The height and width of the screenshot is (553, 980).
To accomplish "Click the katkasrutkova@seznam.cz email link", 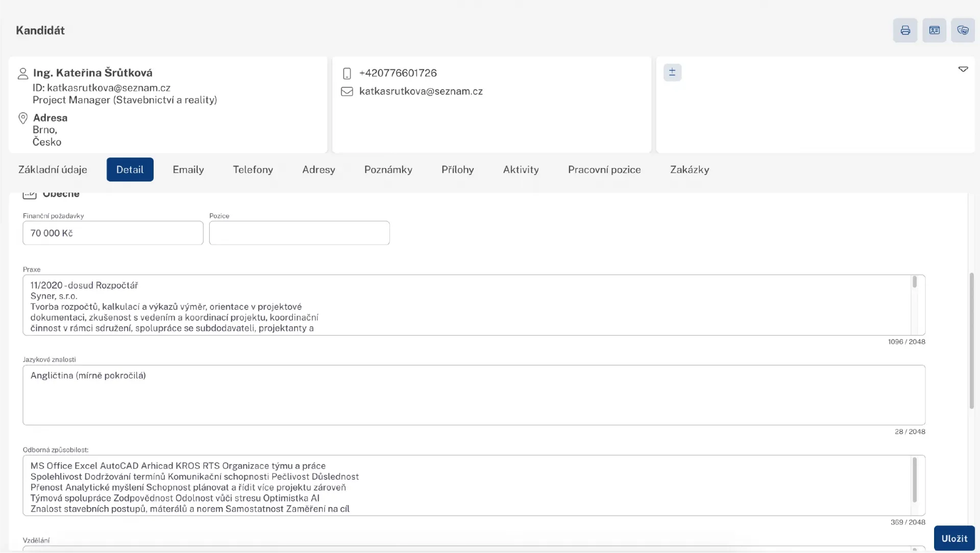I will click(x=421, y=91).
